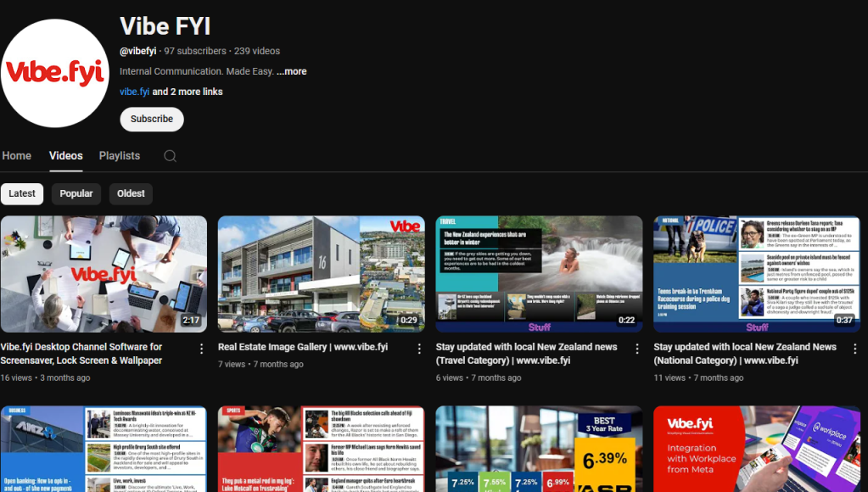Select the Popular filter chip
This screenshot has width=868, height=492.
pos(76,193)
